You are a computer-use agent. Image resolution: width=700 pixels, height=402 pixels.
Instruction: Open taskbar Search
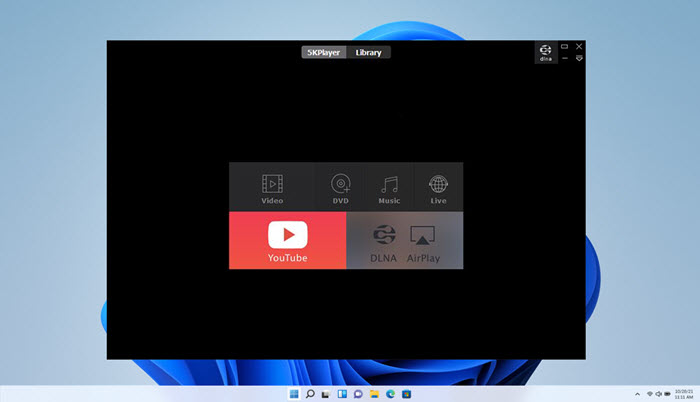(310, 394)
